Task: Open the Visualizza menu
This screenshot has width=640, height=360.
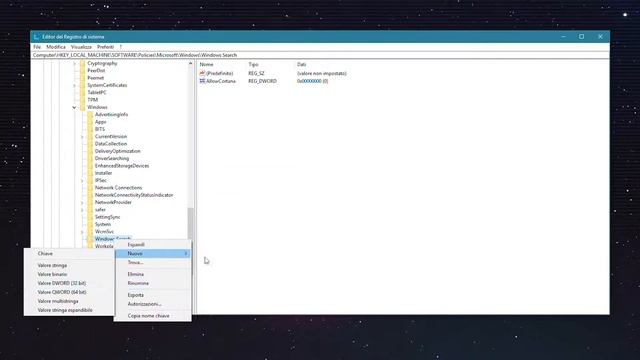Action: (81, 47)
